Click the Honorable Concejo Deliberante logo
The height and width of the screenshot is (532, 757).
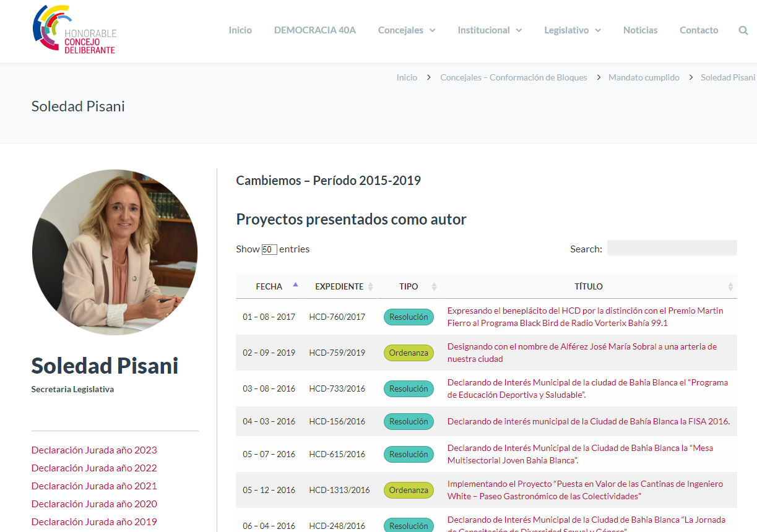point(74,31)
